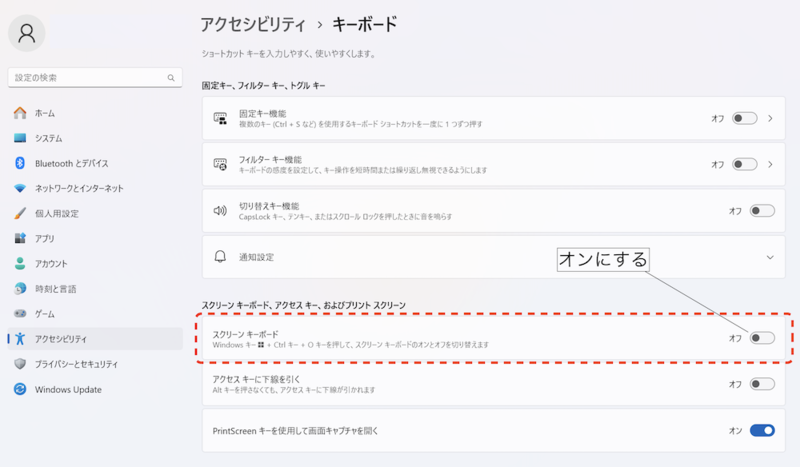Click the search magnifier icon
This screenshot has width=800, height=467.
tap(171, 78)
